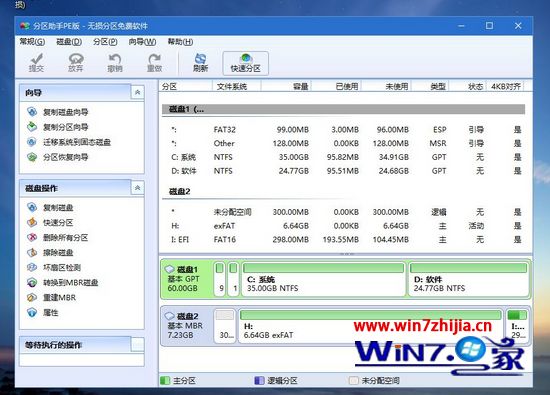The width and height of the screenshot is (550, 395).
Task: Click the small MSR block labeled 1
Action: tap(233, 279)
